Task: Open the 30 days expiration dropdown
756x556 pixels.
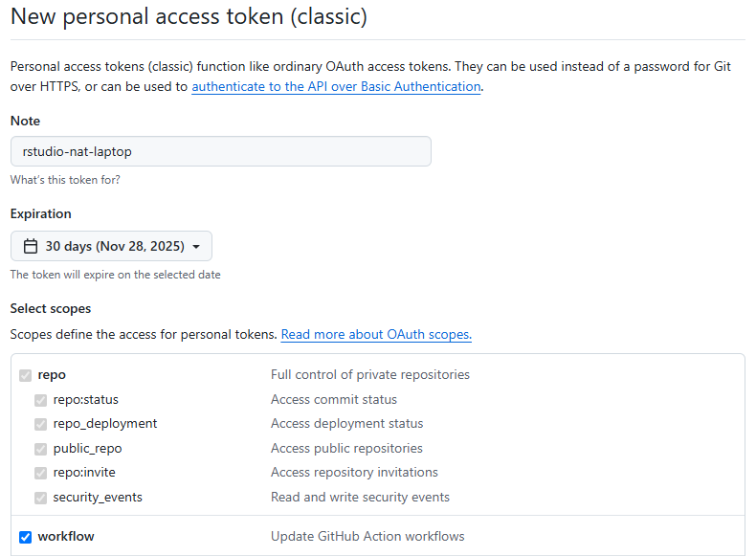Action: click(111, 246)
